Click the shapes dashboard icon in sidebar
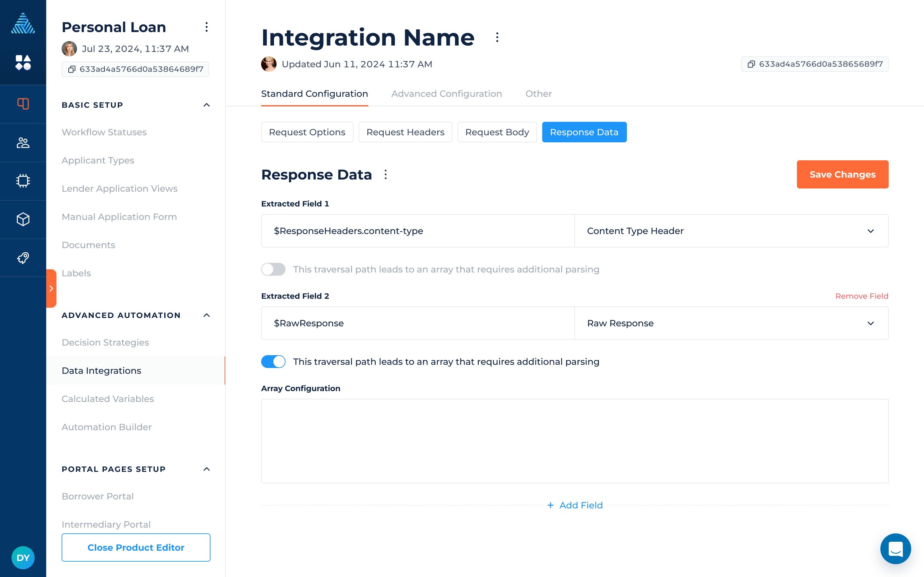The width and height of the screenshot is (924, 577). (23, 63)
